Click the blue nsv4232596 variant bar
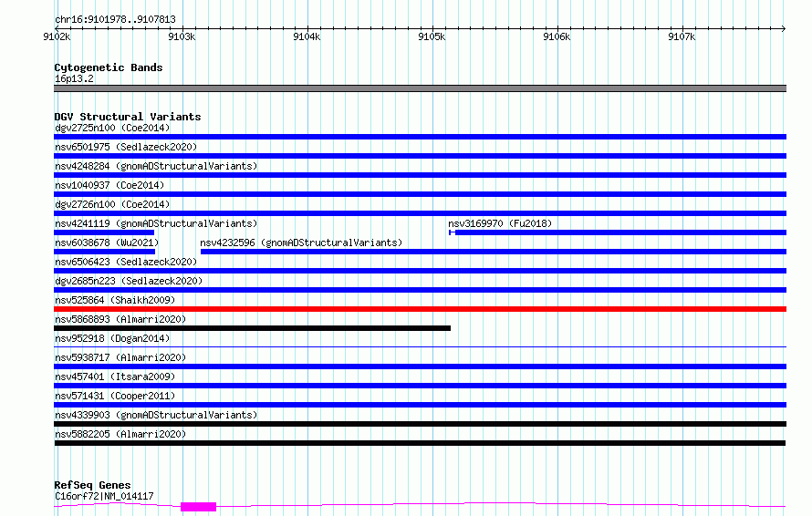The image size is (812, 516). (x=494, y=252)
